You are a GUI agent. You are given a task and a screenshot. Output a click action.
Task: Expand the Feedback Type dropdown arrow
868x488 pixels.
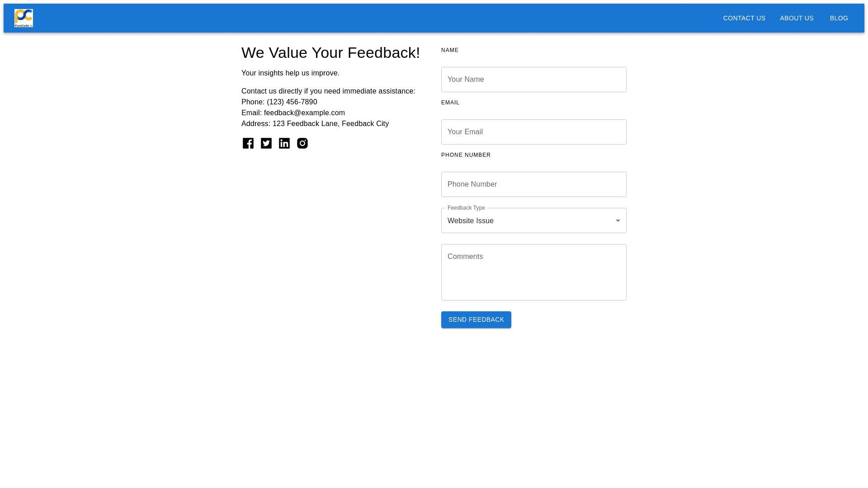[x=618, y=221]
